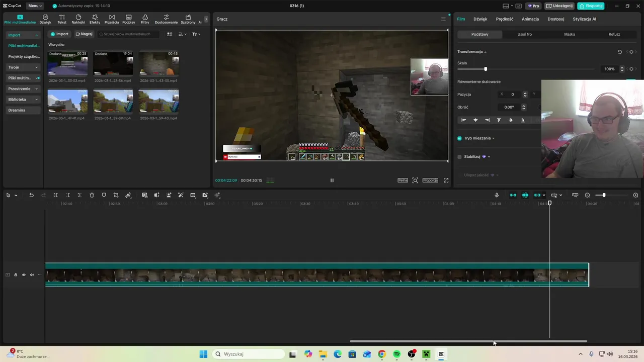Select the crop tool in timeline toolbar
The width and height of the screenshot is (644, 362).
tap(116, 195)
